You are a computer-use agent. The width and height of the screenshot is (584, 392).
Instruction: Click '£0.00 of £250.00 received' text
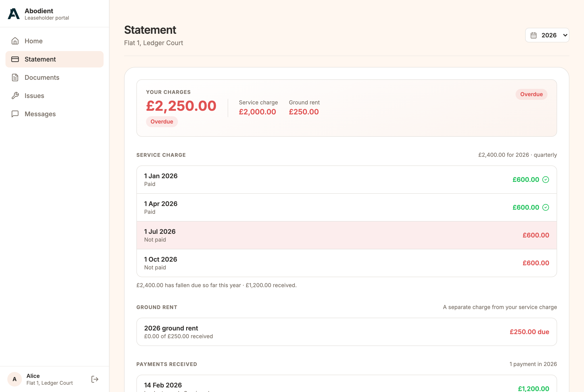click(x=178, y=336)
